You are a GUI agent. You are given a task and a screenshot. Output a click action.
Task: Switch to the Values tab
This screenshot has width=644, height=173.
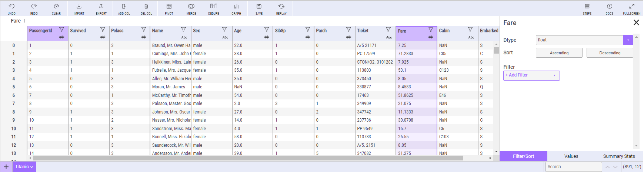coord(571,156)
